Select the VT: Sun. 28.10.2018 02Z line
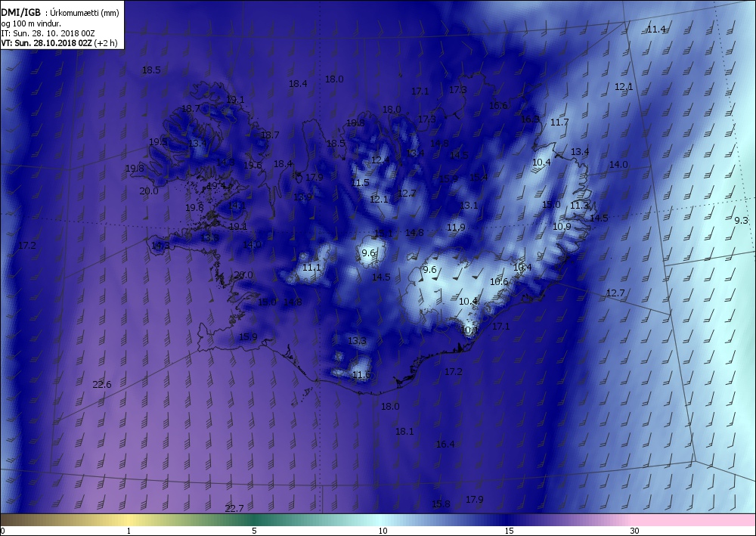The image size is (756, 536). pos(59,43)
